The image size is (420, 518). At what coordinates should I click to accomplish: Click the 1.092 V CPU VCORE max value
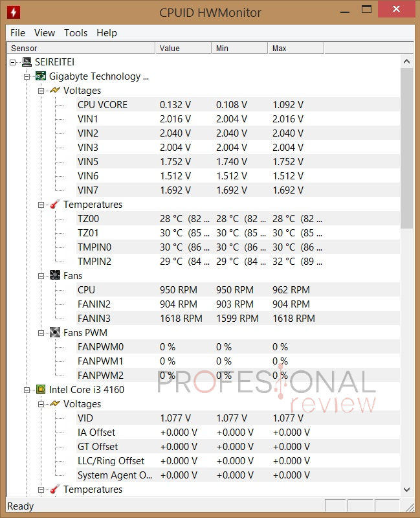[x=288, y=104]
